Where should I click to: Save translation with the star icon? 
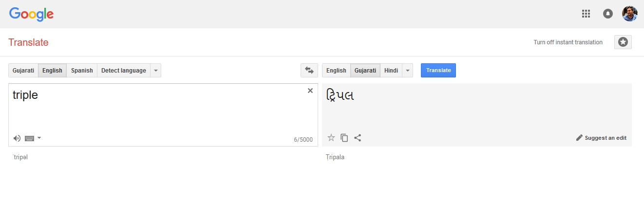[331, 138]
